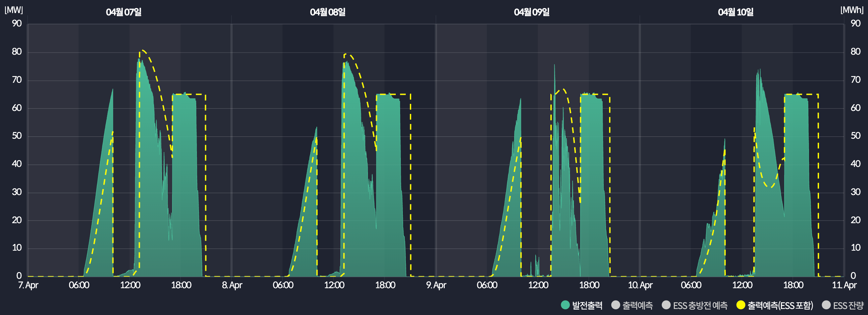Select the 04월 09일 date header
868x315 pixels.
531,12
